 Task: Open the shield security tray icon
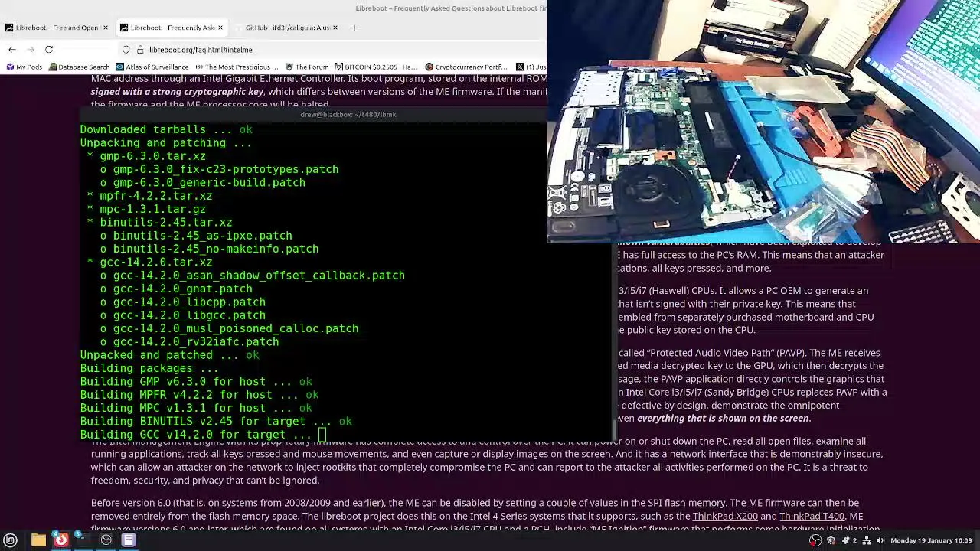click(831, 540)
